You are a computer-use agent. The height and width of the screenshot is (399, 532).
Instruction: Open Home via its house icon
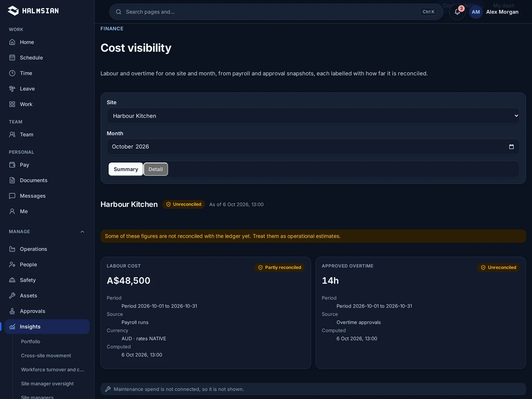click(12, 42)
